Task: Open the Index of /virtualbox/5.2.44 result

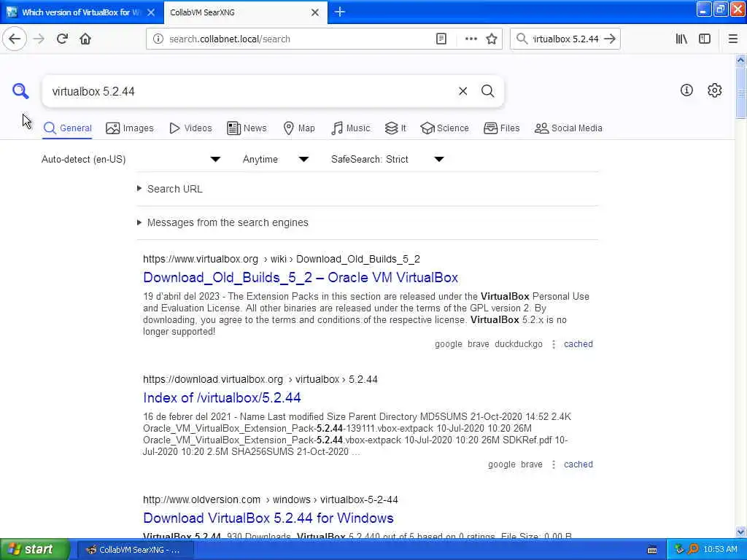Action: point(222,397)
